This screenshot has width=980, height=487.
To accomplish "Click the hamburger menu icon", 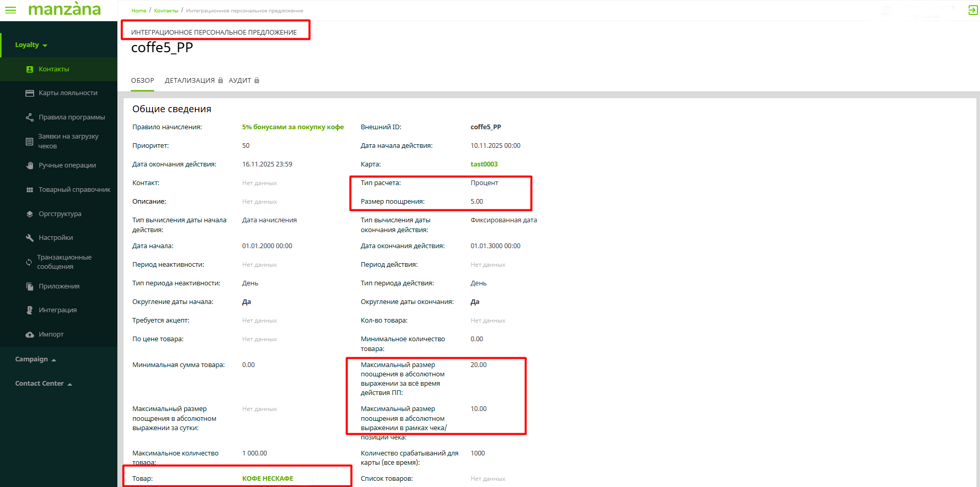I will [x=10, y=10].
